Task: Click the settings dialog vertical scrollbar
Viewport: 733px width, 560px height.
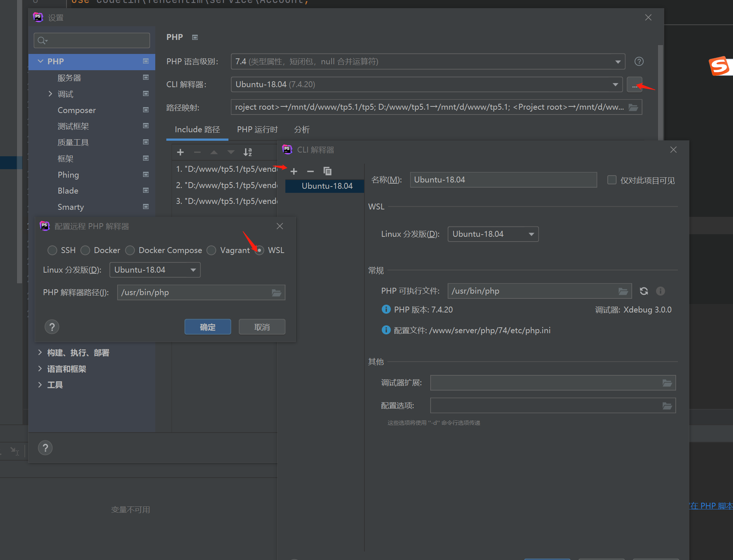Action: click(660, 92)
